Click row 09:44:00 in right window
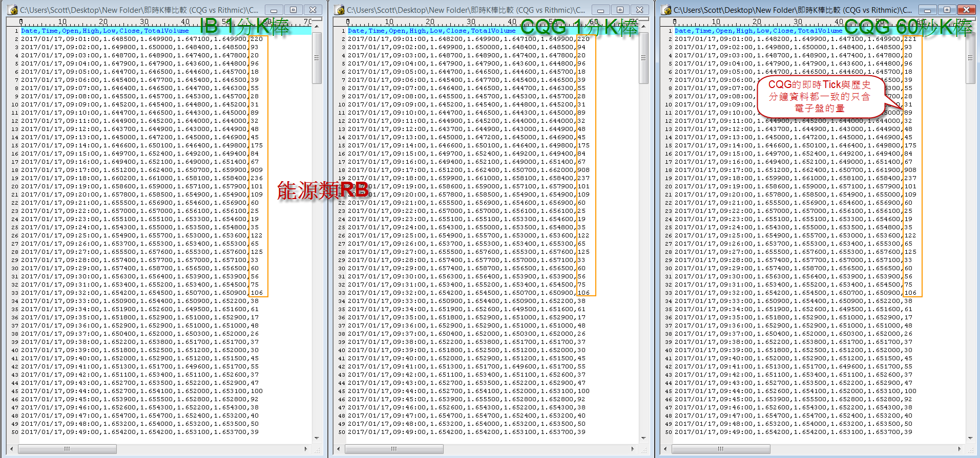 [796, 391]
